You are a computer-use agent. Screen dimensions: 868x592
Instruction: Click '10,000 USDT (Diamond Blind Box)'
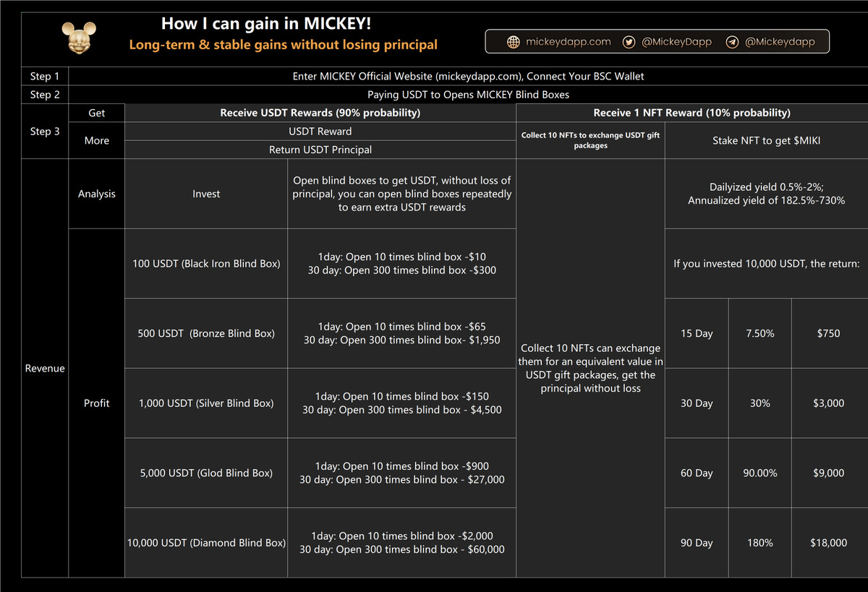[x=206, y=542]
